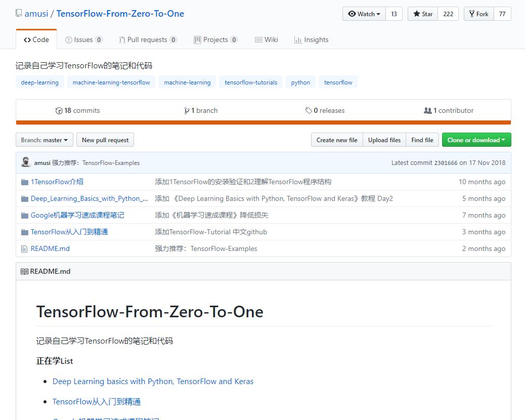The image size is (525, 420).
Task: Click the Issues circle icon
Action: [x=69, y=40]
